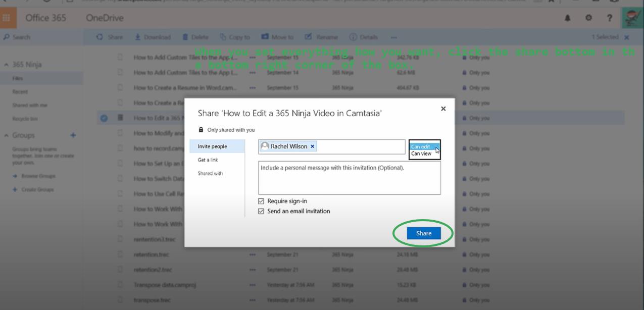Screen dimensions: 644x310
Task: Click the Rachel Wilson contact avatar
Action: (x=265, y=146)
